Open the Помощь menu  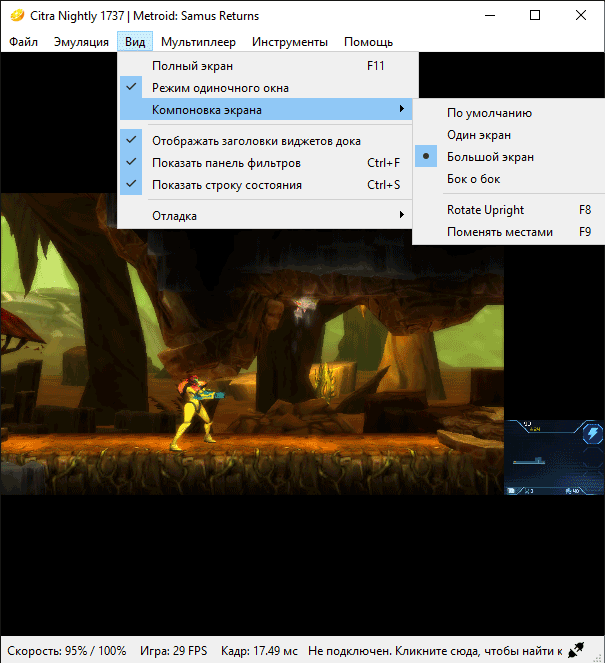point(368,42)
